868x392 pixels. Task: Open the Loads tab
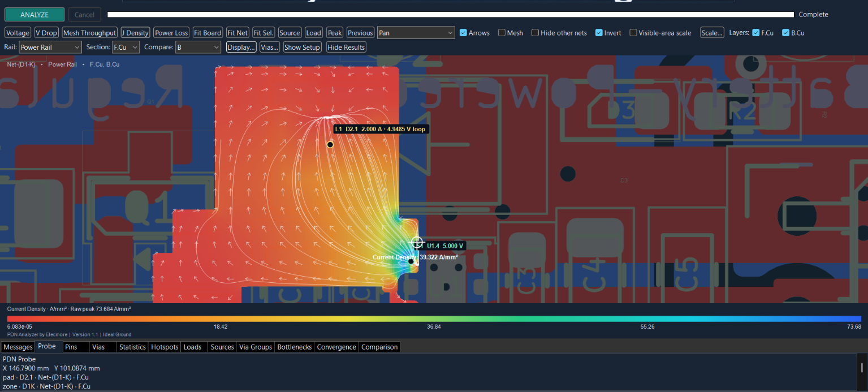click(x=195, y=347)
